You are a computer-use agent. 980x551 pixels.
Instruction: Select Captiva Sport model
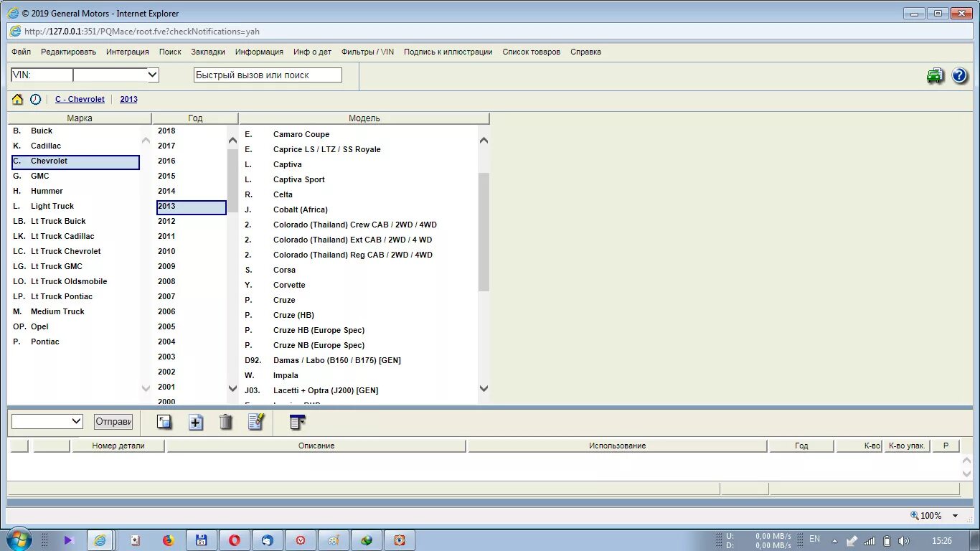[298, 179]
